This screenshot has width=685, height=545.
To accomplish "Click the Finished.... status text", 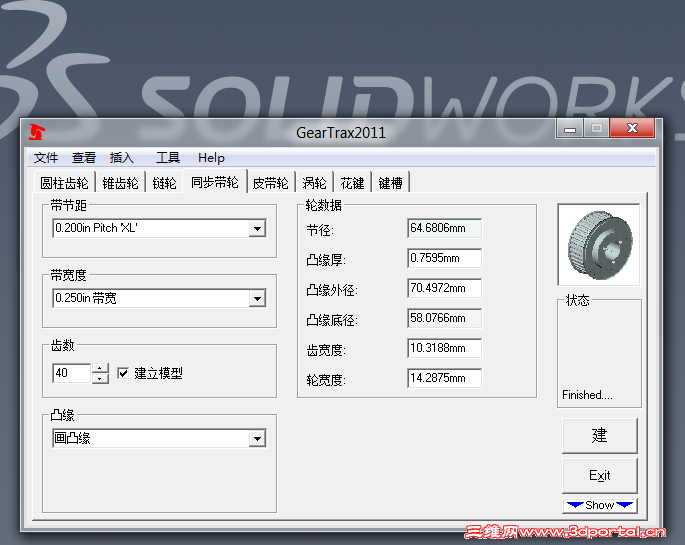I will pyautogui.click(x=587, y=395).
